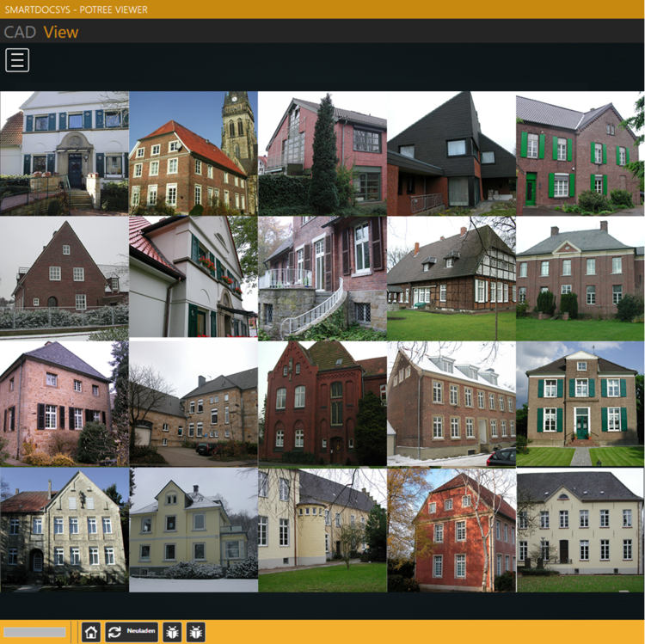Viewport: 645px width, 644px height.
Task: Click the Neuladen reload button
Action: click(x=132, y=632)
